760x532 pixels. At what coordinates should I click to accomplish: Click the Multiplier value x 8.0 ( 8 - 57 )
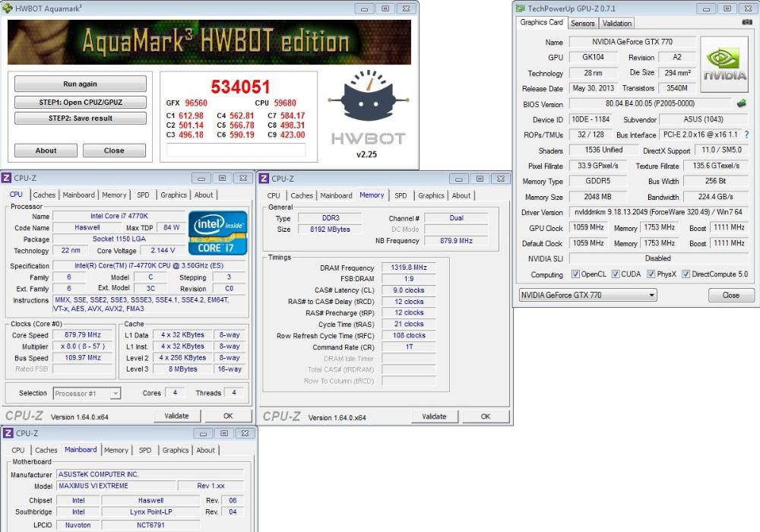(x=82, y=347)
